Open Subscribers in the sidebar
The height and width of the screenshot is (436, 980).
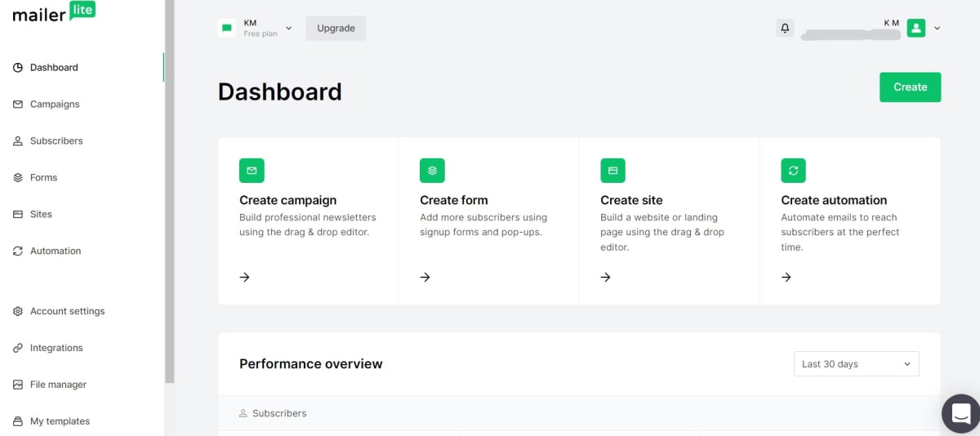pos(56,141)
